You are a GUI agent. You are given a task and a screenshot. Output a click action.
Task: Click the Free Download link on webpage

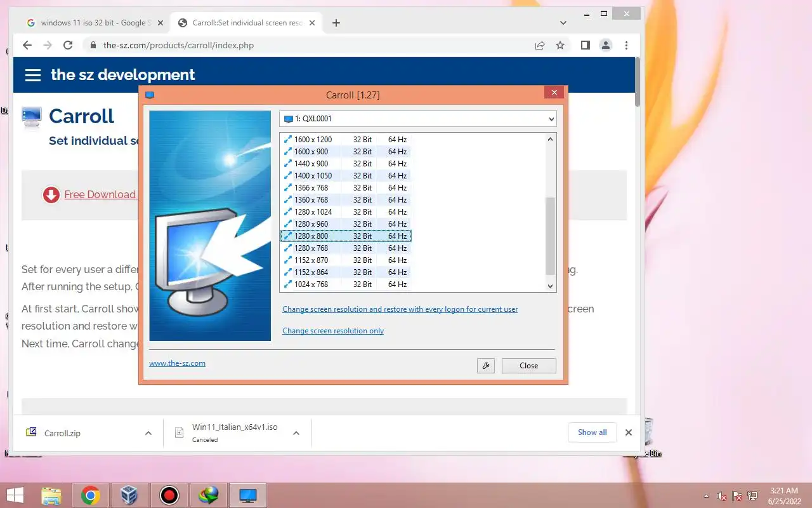100,194
